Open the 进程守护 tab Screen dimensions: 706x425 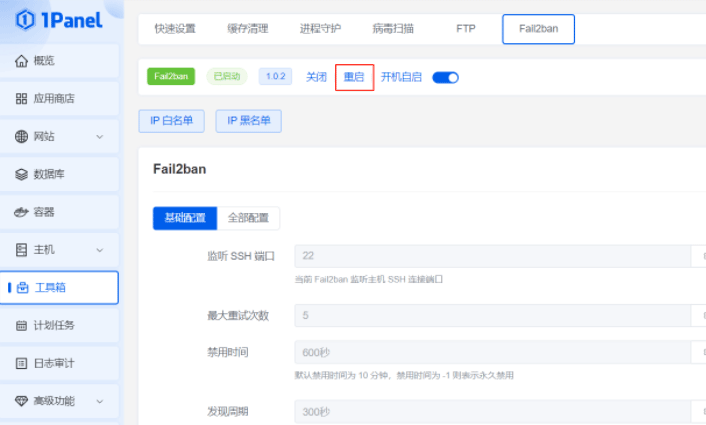click(321, 29)
